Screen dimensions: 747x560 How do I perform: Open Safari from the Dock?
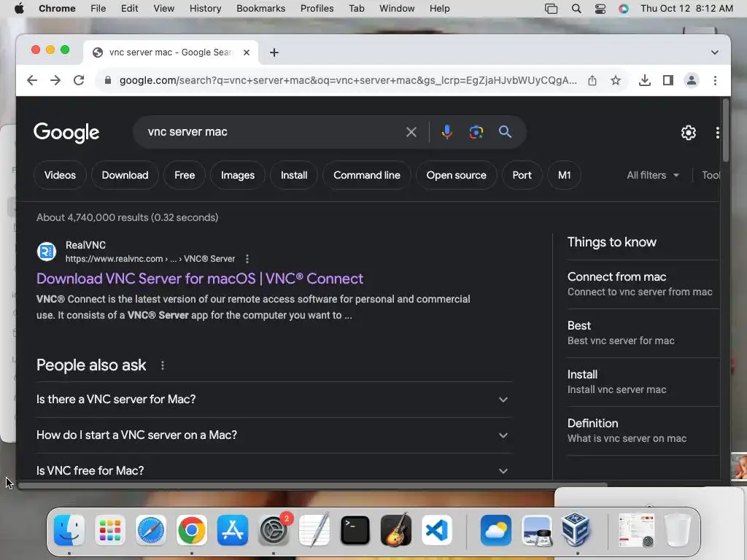150,530
